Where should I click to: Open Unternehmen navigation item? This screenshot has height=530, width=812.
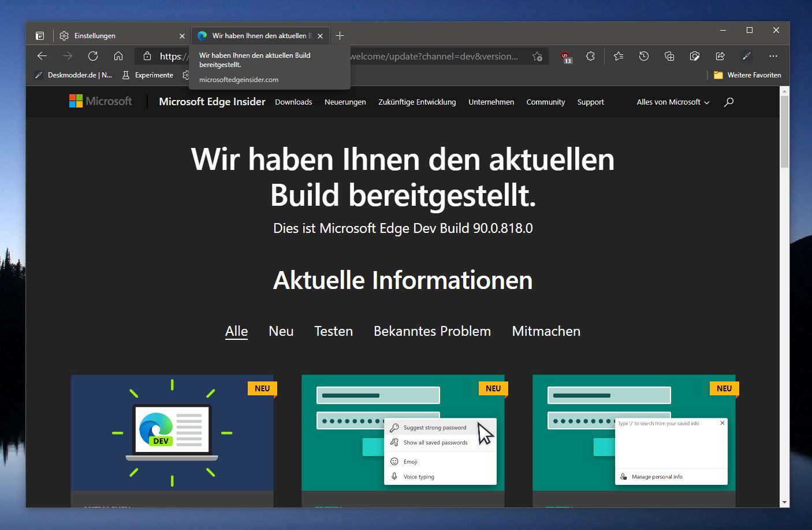tap(491, 102)
